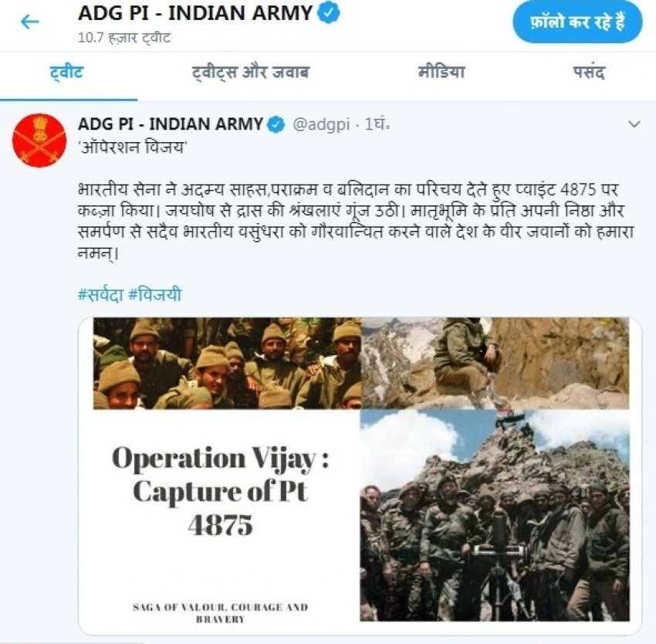Viewport: 656px width, 644px height.
Task: Click the @adgpi handle
Action: 321,125
